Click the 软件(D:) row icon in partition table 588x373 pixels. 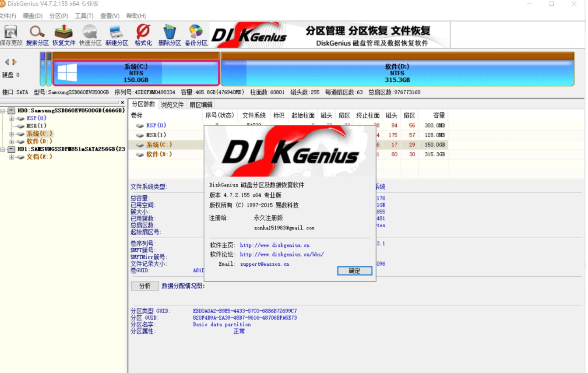(x=140, y=155)
